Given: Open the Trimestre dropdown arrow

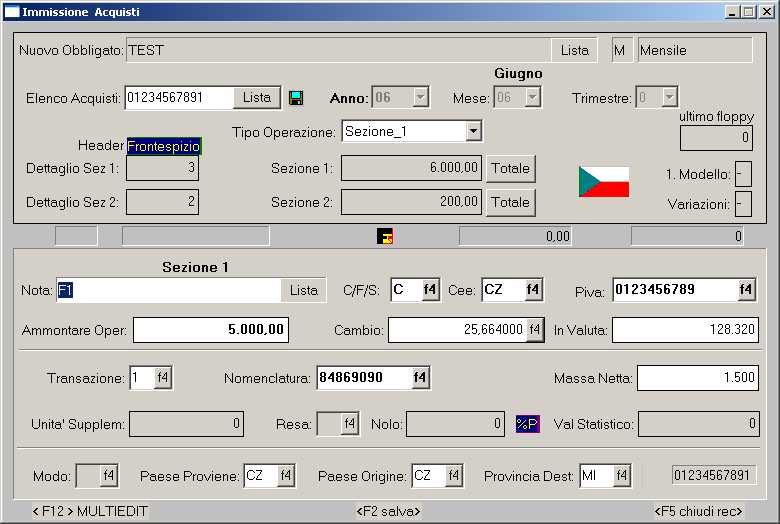Looking at the screenshot, I should click(x=670, y=97).
